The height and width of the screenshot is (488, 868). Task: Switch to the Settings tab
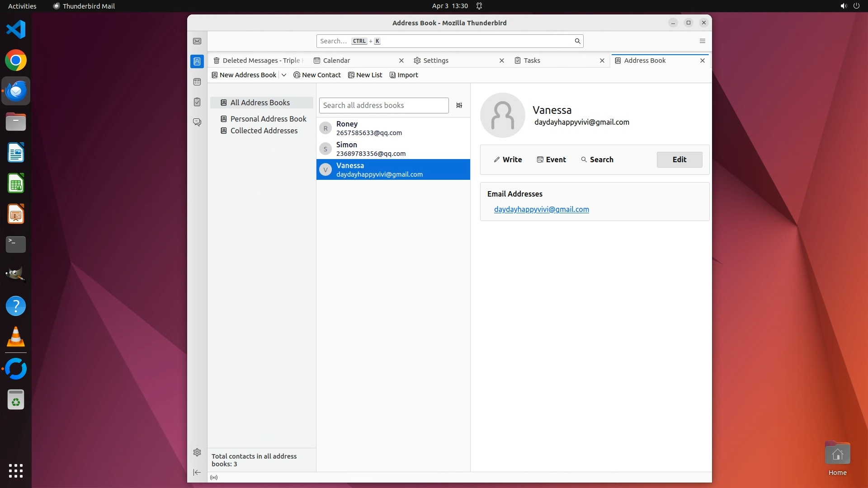[436, 61]
